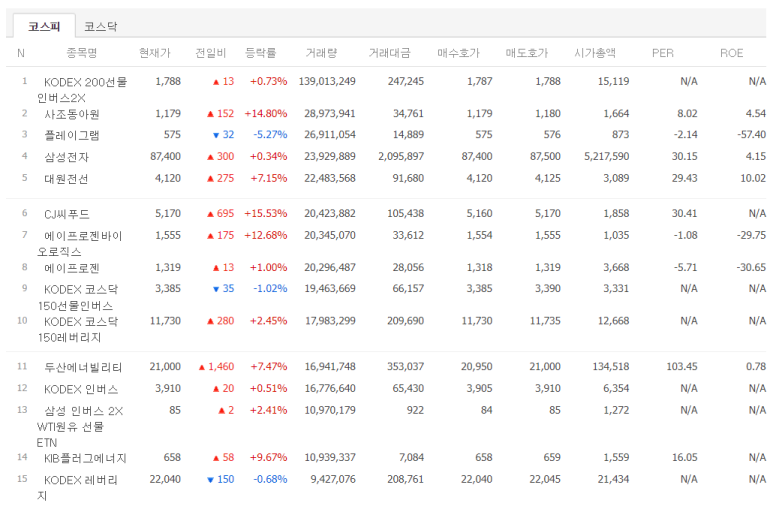Click the -5.27% change rate for 플레이그램

[270, 135]
